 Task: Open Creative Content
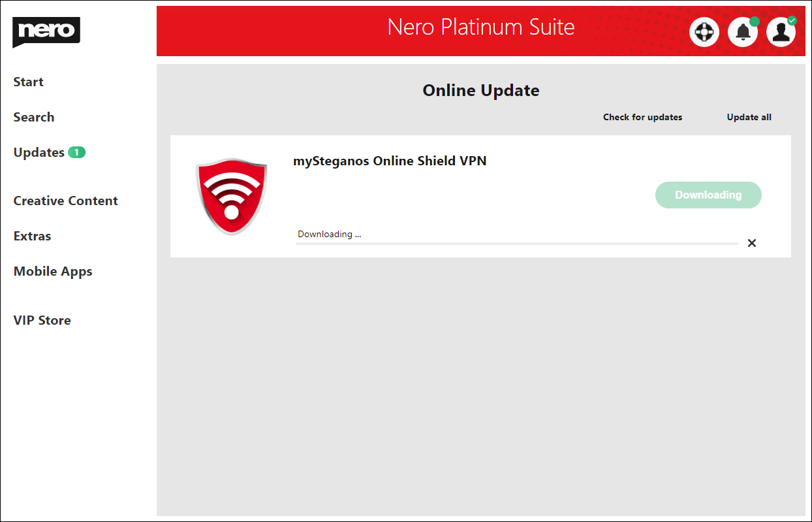pyautogui.click(x=65, y=201)
